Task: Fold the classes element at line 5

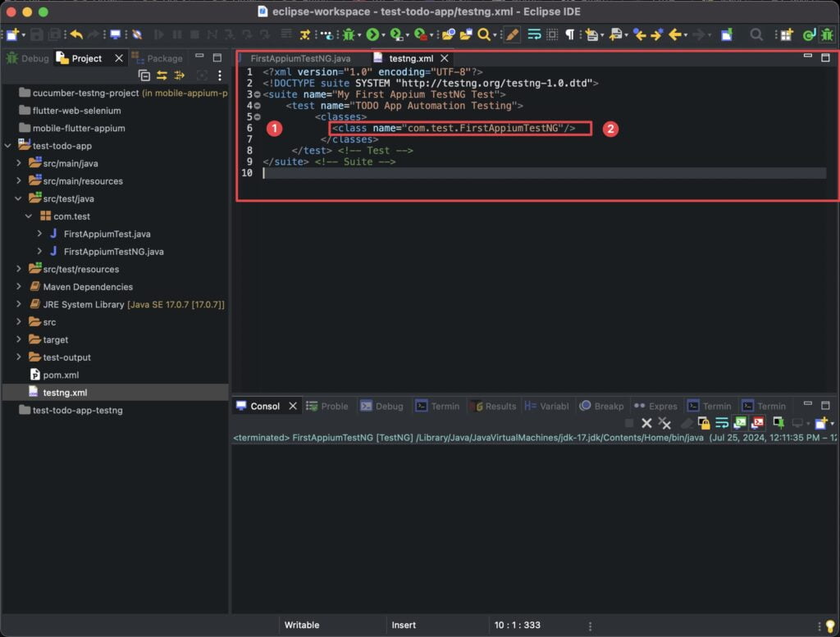Action: pyautogui.click(x=258, y=117)
